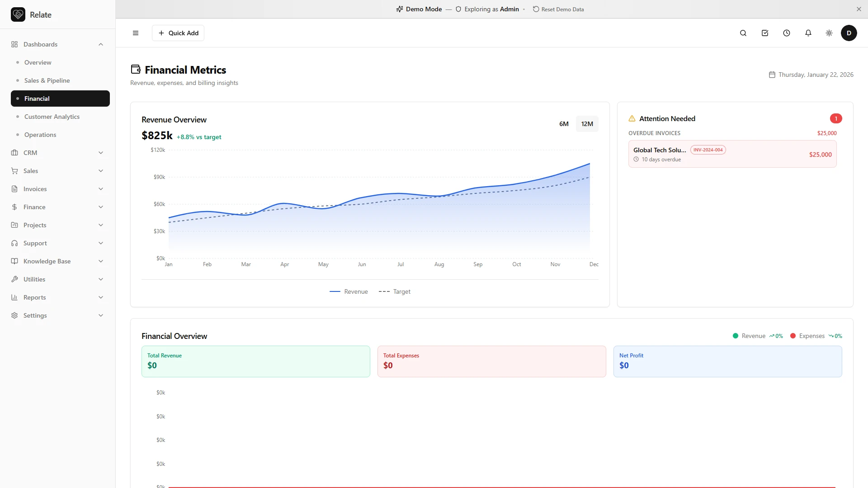Open the user avatar D menu
The image size is (868, 488).
point(849,33)
